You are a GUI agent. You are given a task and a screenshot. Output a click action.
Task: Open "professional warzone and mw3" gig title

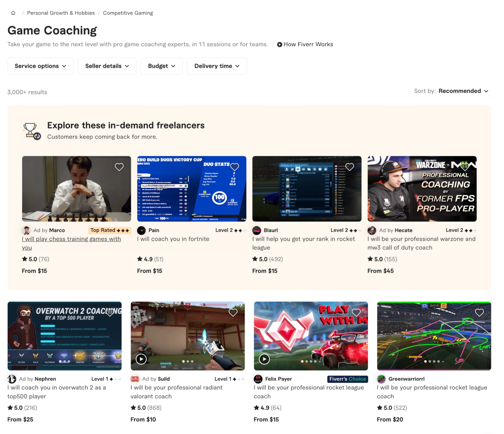tap(421, 243)
